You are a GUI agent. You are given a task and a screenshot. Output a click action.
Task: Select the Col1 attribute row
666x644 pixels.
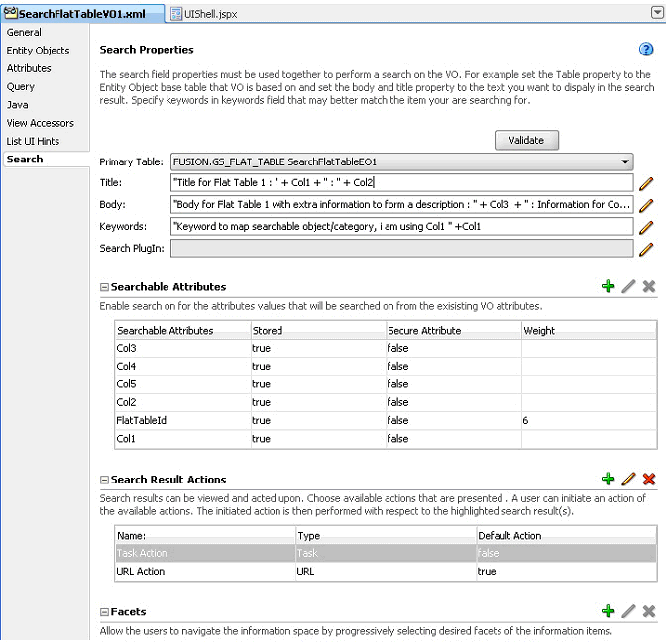point(386,439)
